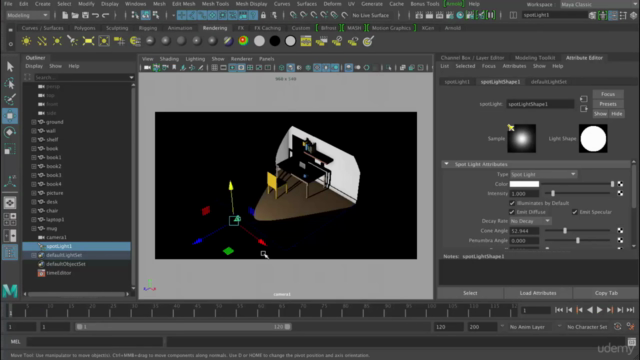Toggle the viewport grid icon
The width and height of the screenshot is (640, 360).
coord(214,68)
